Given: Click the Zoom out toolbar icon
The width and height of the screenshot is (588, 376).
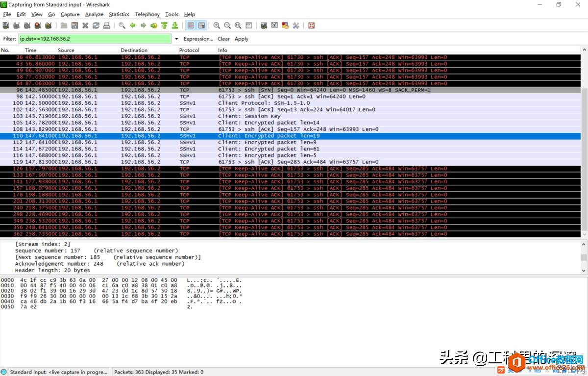Looking at the screenshot, I should (x=227, y=25).
